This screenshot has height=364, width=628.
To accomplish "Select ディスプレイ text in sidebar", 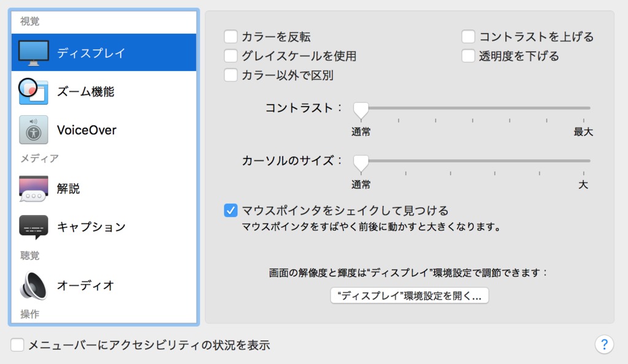I will click(x=91, y=53).
